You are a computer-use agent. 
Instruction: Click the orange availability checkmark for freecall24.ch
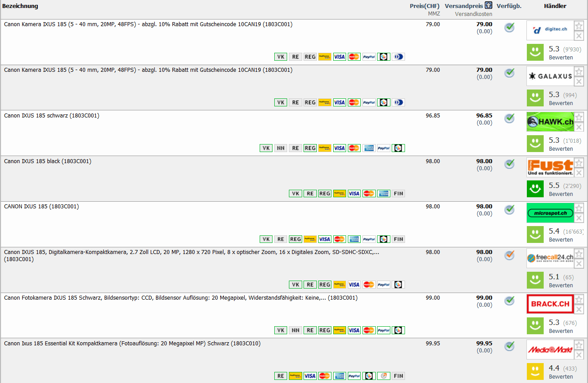[x=510, y=256]
